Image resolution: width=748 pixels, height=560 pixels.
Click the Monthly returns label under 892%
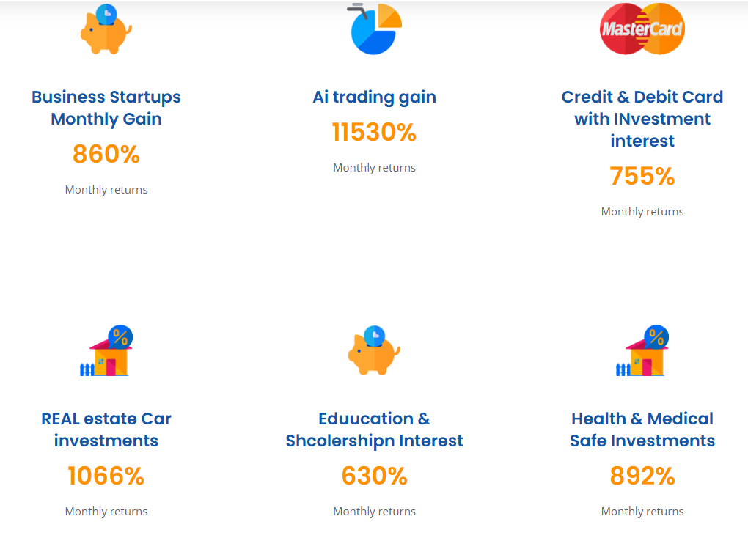tap(642, 512)
